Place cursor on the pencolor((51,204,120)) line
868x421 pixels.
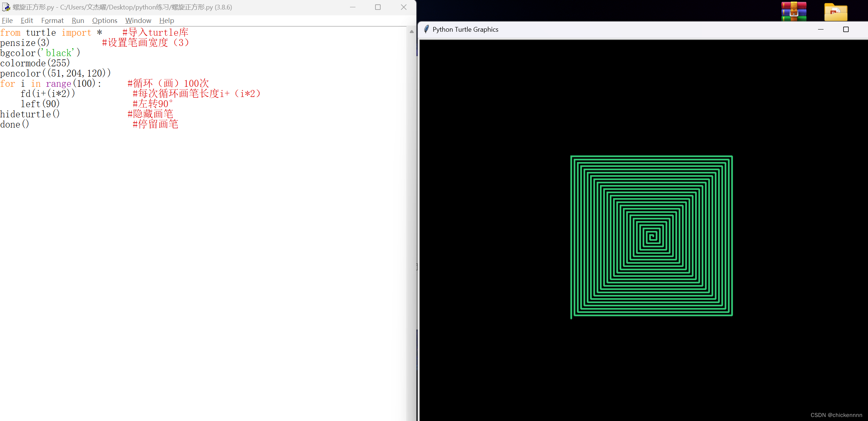(x=55, y=73)
